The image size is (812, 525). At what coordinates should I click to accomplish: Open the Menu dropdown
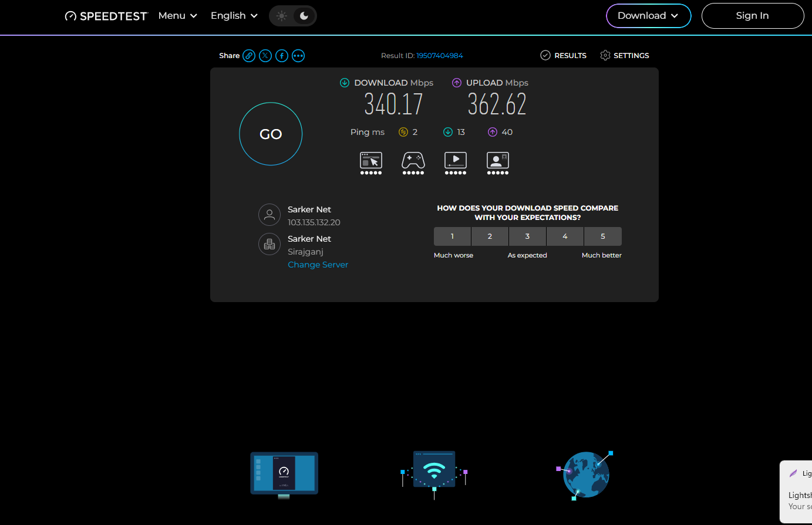click(178, 16)
